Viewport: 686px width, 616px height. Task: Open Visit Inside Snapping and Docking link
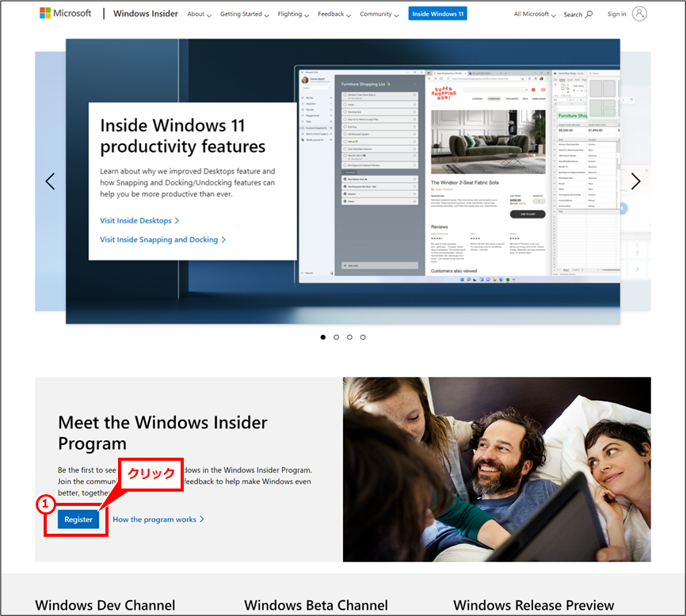point(162,240)
